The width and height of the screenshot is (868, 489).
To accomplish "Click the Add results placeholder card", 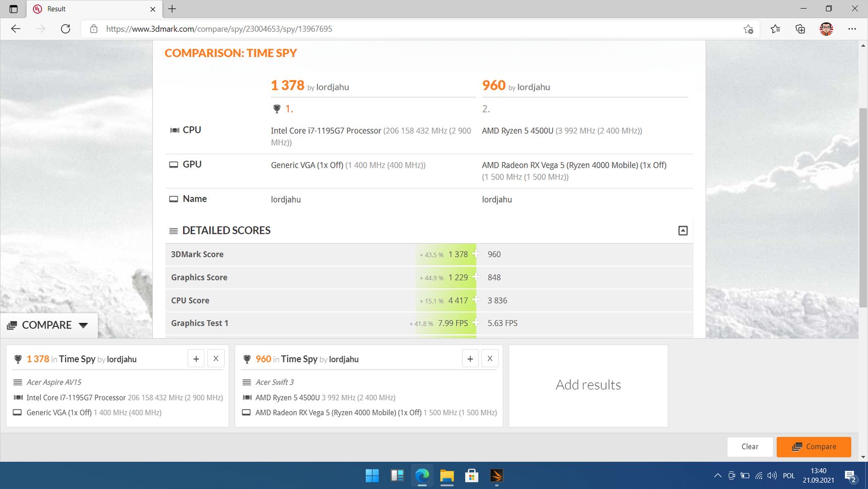I will pos(588,385).
